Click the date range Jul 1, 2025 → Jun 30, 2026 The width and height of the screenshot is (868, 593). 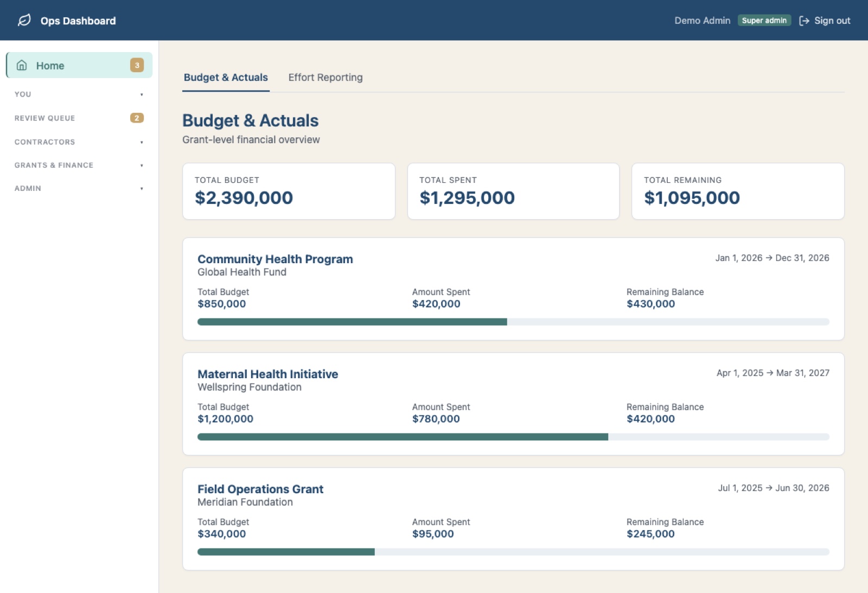(x=774, y=488)
